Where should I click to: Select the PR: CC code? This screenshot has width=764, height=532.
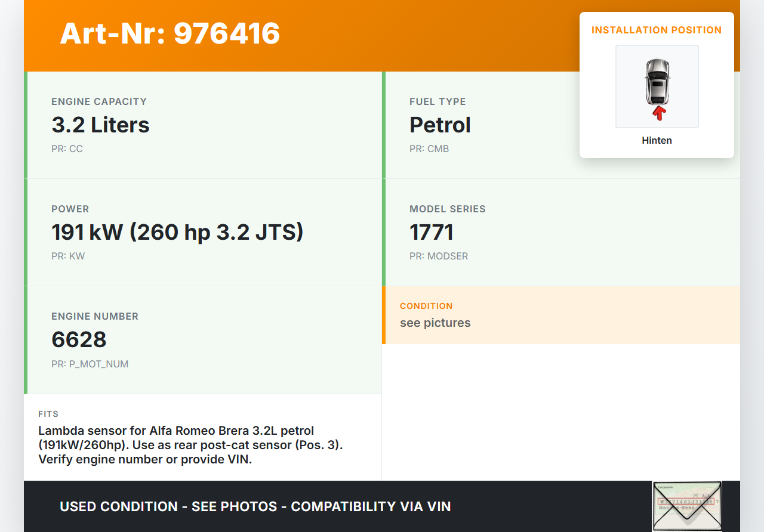point(67,149)
